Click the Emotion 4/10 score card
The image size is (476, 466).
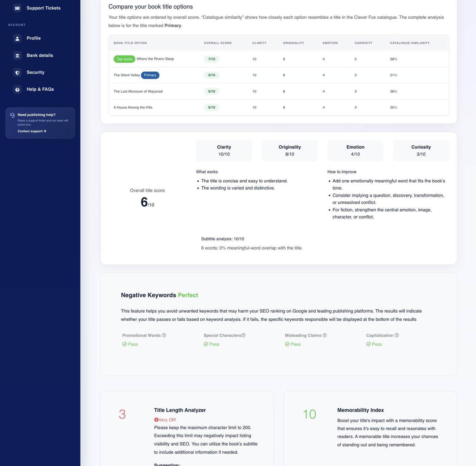coord(355,150)
